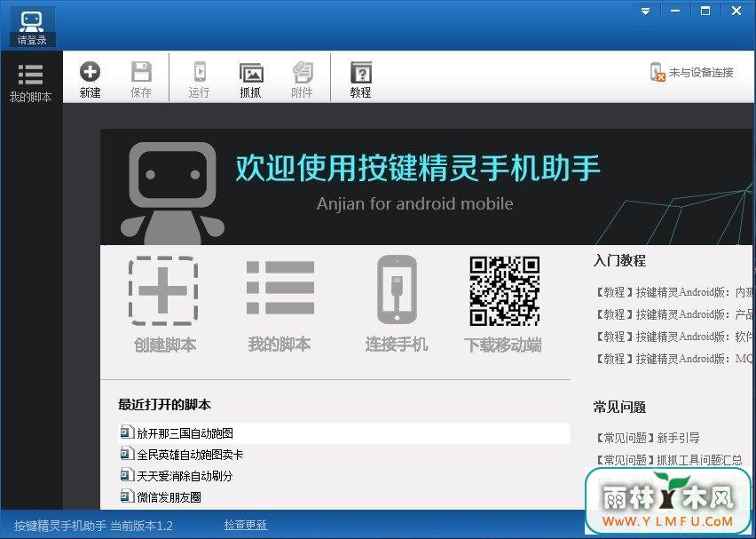Image resolution: width=756 pixels, height=539 pixels.
Task: Click the 新建 (New) toolbar icon
Action: [91, 72]
